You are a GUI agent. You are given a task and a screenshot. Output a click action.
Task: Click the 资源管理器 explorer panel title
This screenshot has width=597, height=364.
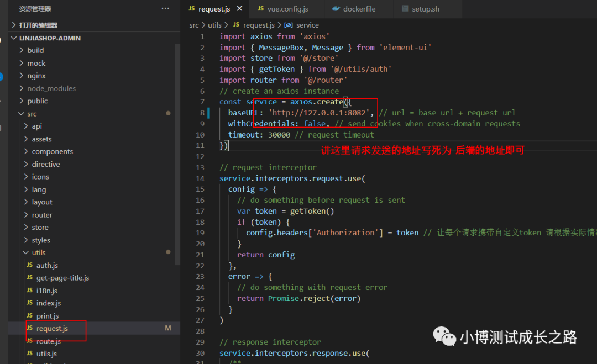(x=35, y=9)
